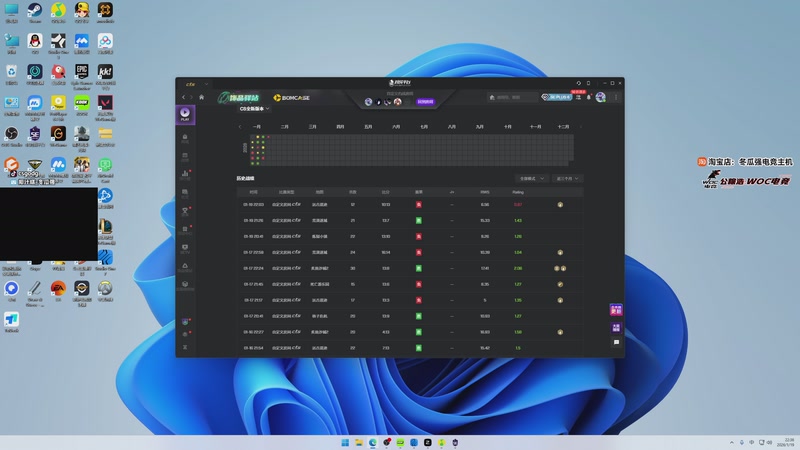This screenshot has height=450, width=800.
Task: Click the medal icon in 0.87 rating row
Action: 560,205
